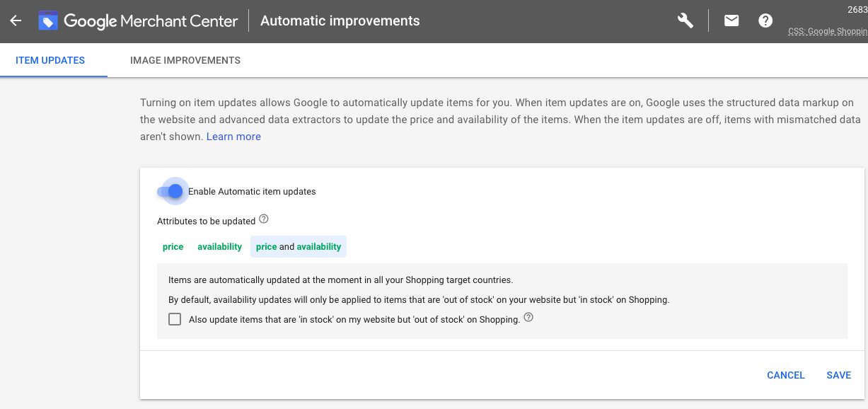The height and width of the screenshot is (409, 868).
Task: Choose the 'price and availability' option
Action: [x=299, y=247]
